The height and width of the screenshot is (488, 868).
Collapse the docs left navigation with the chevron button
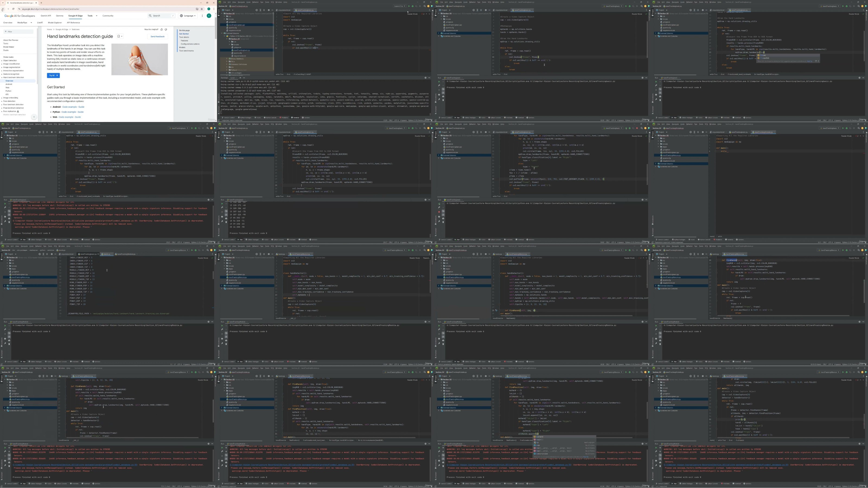coord(34,117)
